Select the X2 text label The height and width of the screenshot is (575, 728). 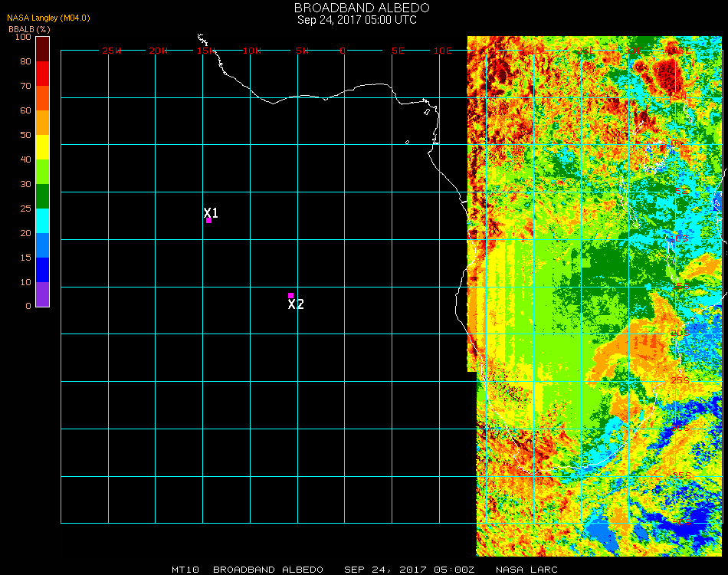click(296, 304)
